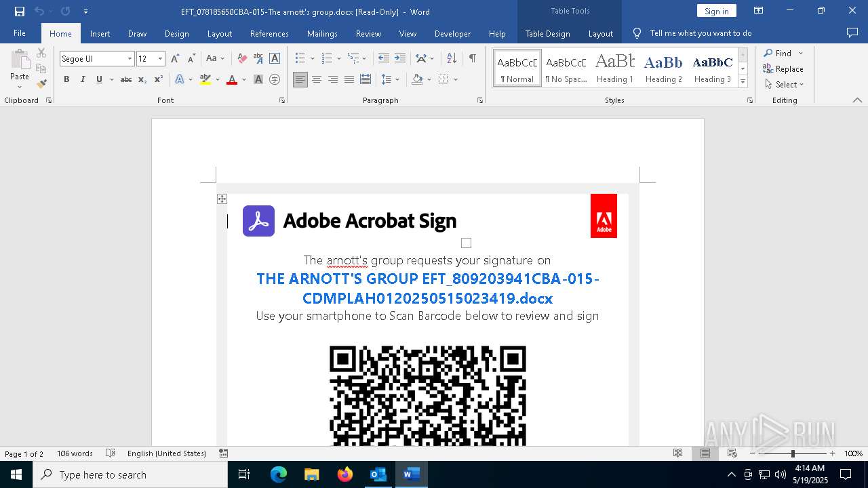Click the Format Painter brush icon
The height and width of the screenshot is (488, 868).
(x=41, y=84)
